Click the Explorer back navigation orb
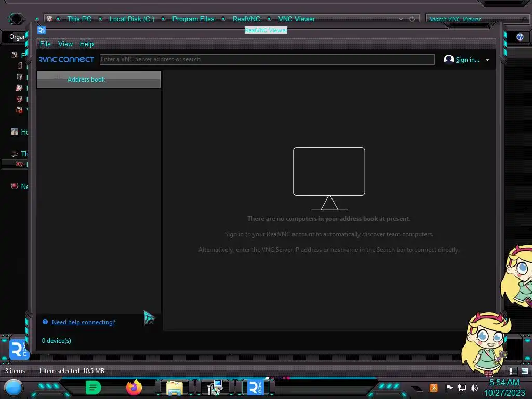The width and height of the screenshot is (532, 399). pos(16,19)
